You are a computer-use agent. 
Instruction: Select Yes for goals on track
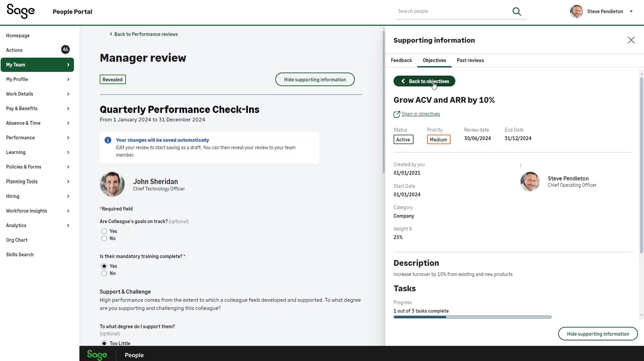coord(104,231)
